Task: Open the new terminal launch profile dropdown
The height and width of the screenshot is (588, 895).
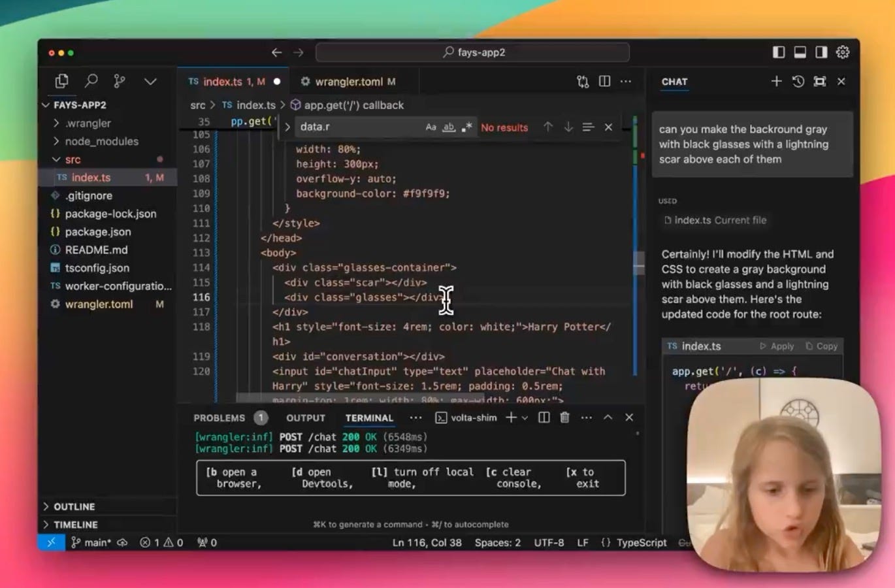Action: coord(525,418)
